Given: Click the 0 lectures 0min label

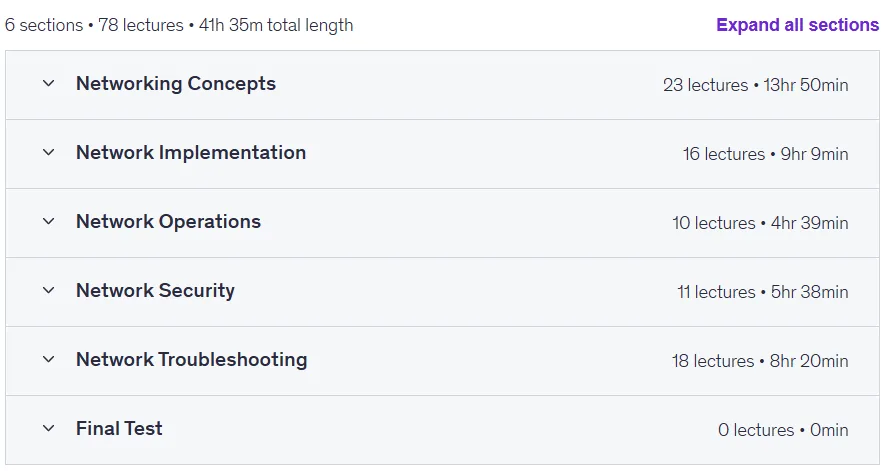Looking at the screenshot, I should pyautogui.click(x=783, y=430).
